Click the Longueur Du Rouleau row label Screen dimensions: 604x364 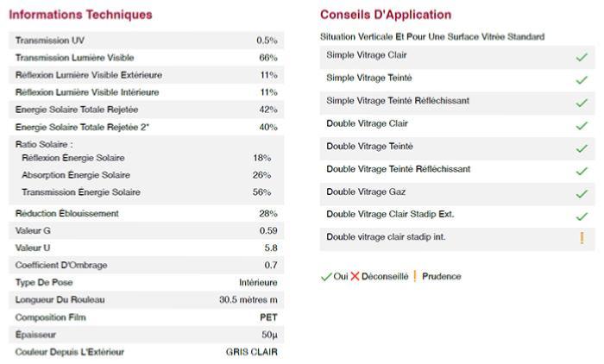pos(57,300)
